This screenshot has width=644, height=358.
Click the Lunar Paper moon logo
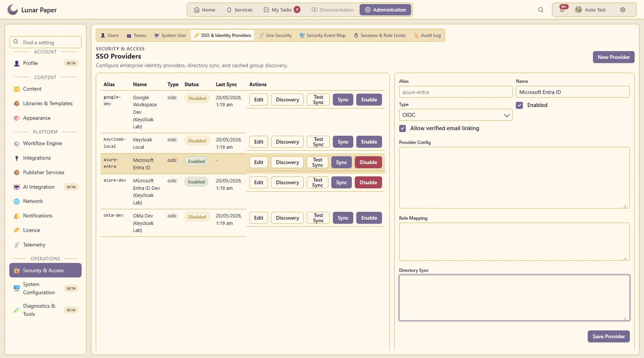click(x=13, y=10)
